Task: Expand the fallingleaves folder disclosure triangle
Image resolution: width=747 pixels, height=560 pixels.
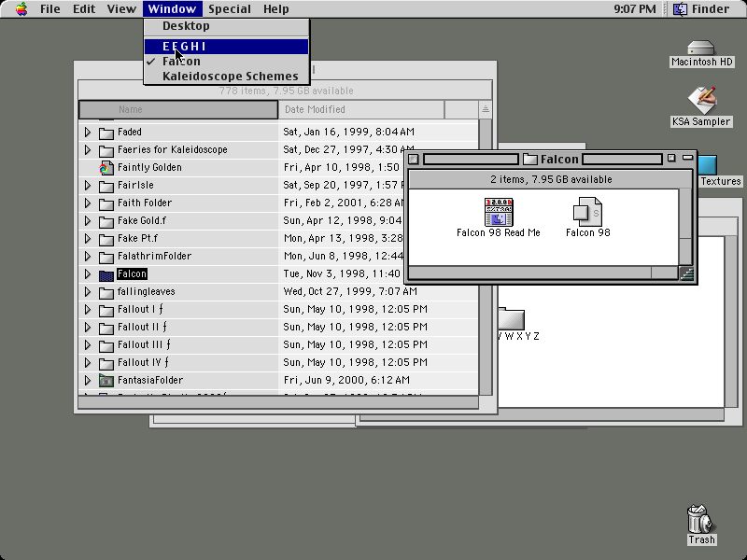Action: pos(88,291)
